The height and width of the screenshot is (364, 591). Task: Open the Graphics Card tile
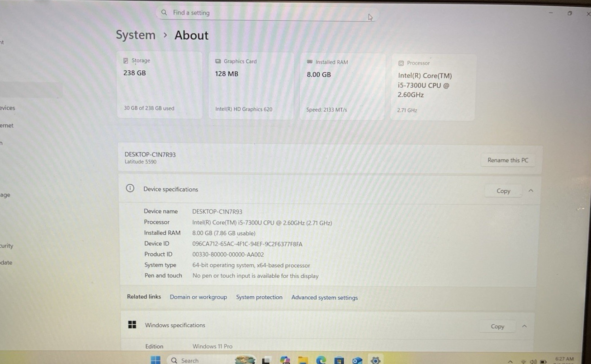coord(251,86)
